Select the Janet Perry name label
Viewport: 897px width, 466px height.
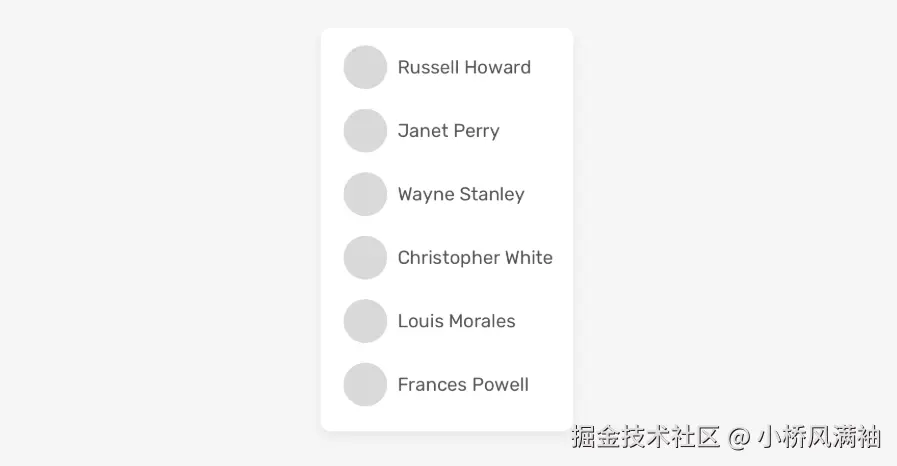point(448,131)
